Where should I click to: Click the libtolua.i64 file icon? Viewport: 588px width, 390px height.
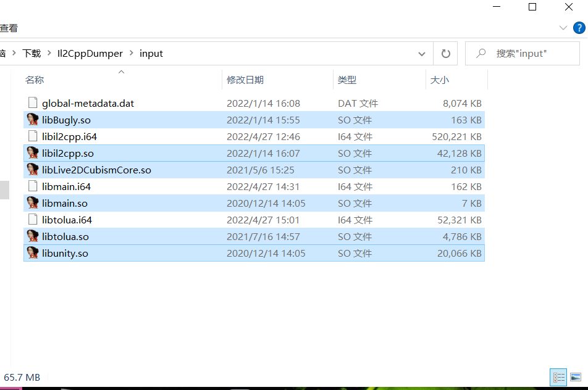[x=33, y=220]
